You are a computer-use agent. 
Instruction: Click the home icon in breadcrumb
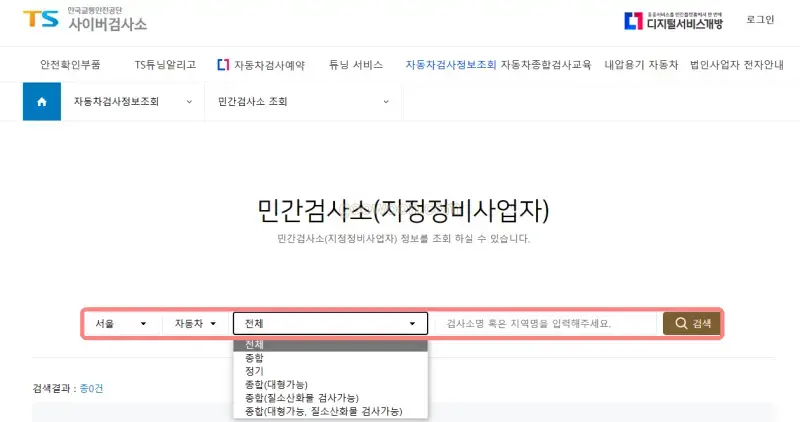tap(41, 101)
